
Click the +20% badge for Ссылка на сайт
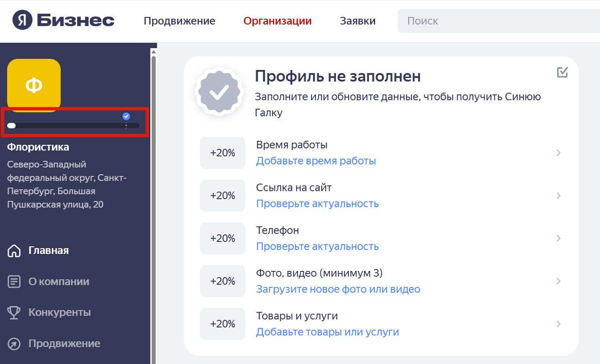pos(223,196)
